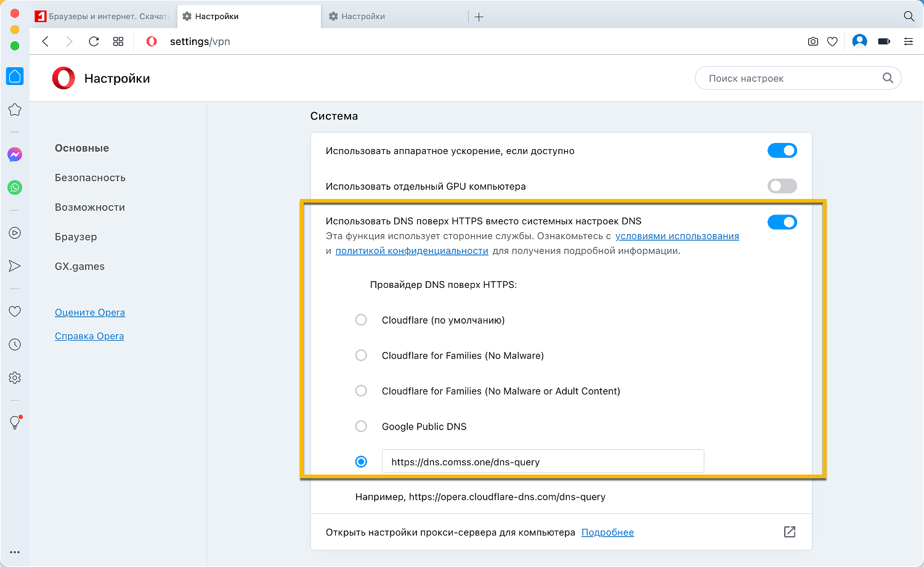Open the Easy Setup sliders icon
The height and width of the screenshot is (567, 924).
point(908,41)
